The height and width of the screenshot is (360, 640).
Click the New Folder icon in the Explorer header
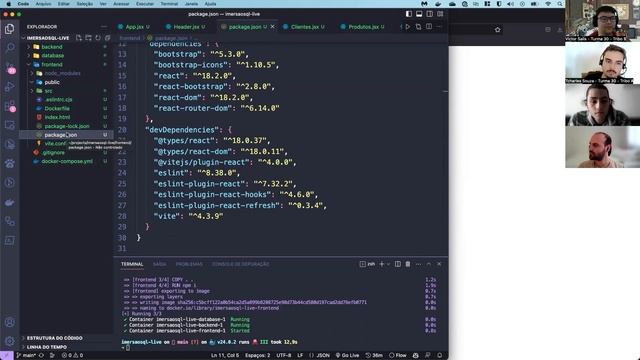88,38
